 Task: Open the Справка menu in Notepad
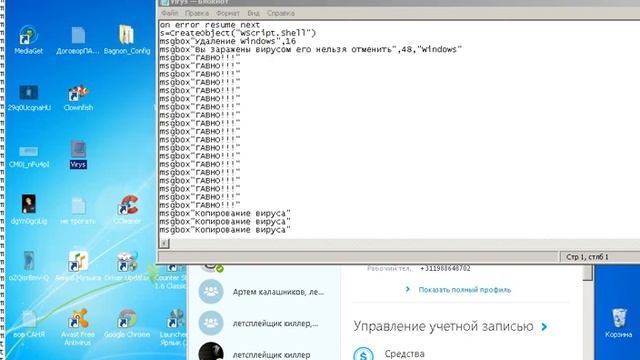281,13
